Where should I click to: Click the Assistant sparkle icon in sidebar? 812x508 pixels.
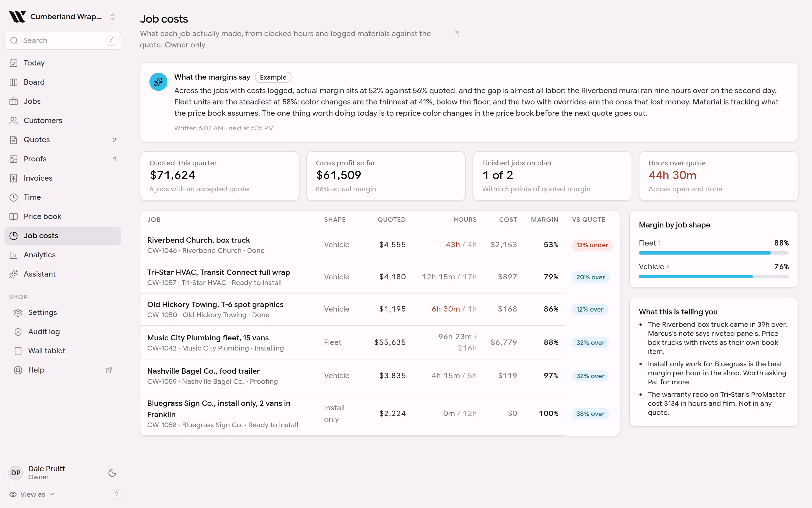(x=14, y=274)
